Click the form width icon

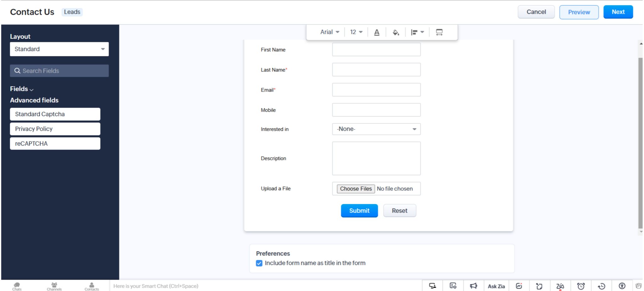pyautogui.click(x=439, y=32)
